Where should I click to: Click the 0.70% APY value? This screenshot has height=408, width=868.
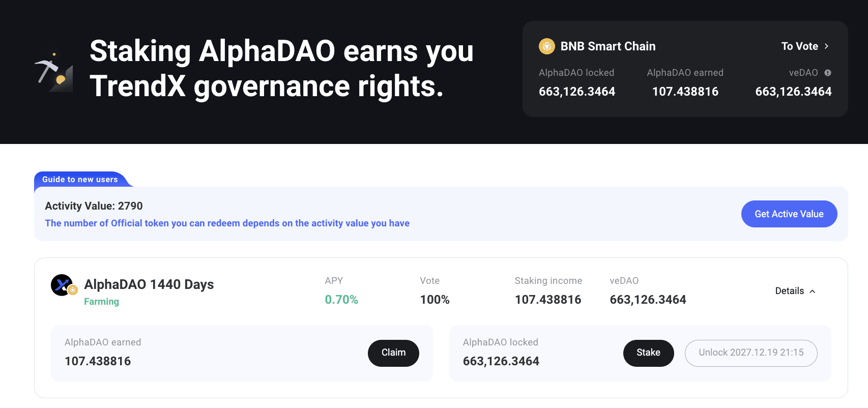(x=341, y=300)
